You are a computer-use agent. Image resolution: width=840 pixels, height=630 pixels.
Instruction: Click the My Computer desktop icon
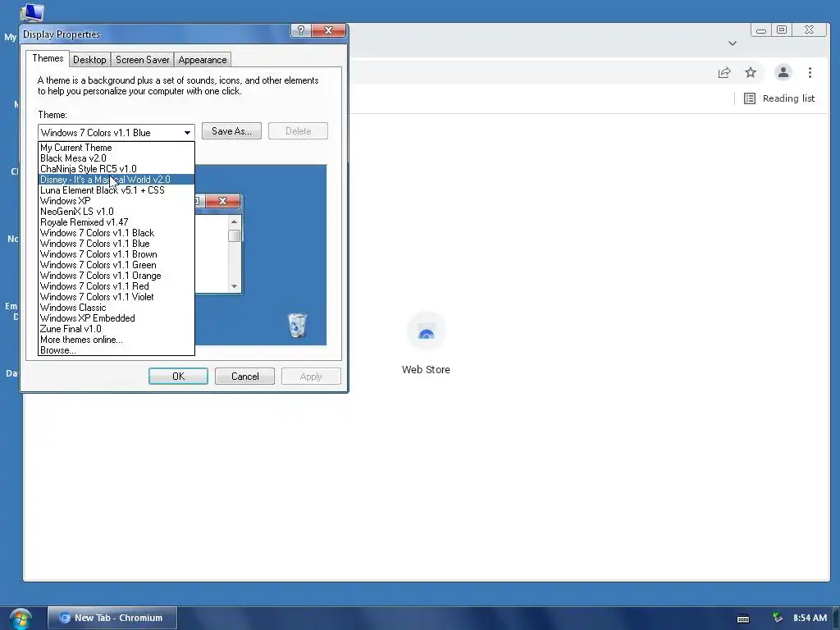point(31,11)
